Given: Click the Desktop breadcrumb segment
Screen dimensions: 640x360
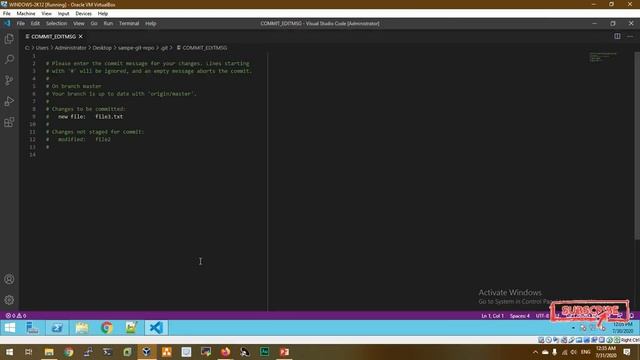Looking at the screenshot, I should [102, 48].
